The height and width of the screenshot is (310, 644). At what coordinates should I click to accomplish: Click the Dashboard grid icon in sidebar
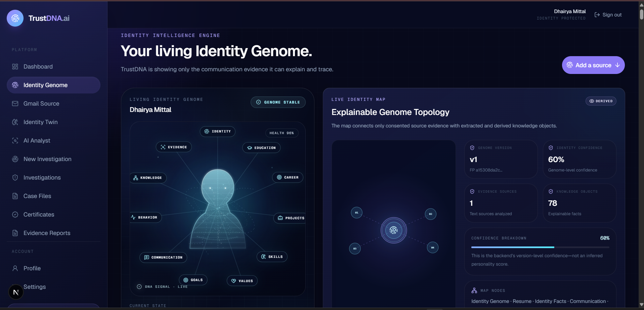pos(15,67)
